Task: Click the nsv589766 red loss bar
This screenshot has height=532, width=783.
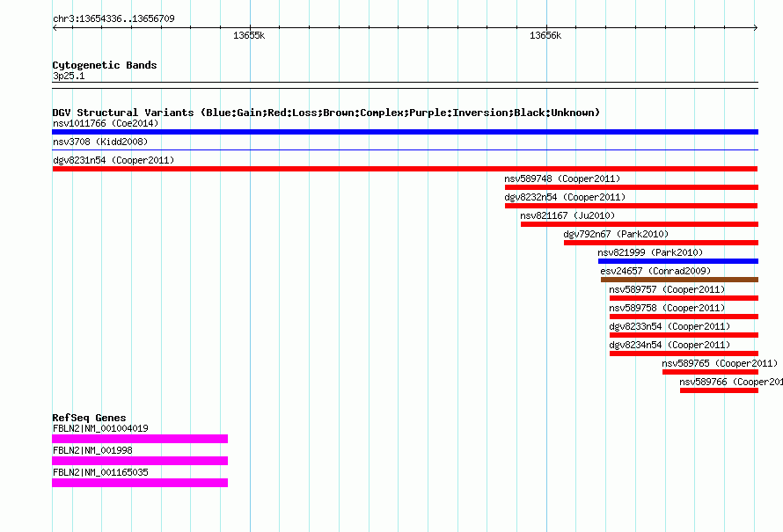Action: (719, 390)
